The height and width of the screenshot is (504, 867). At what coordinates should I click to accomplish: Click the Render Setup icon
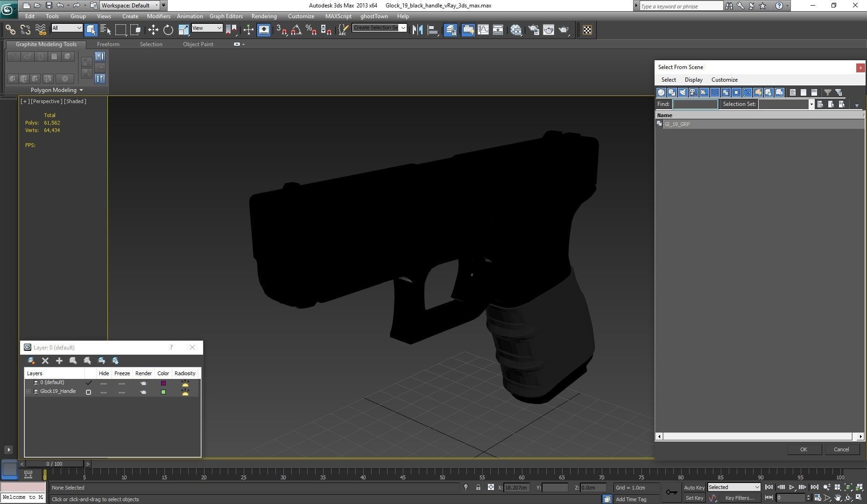(533, 30)
